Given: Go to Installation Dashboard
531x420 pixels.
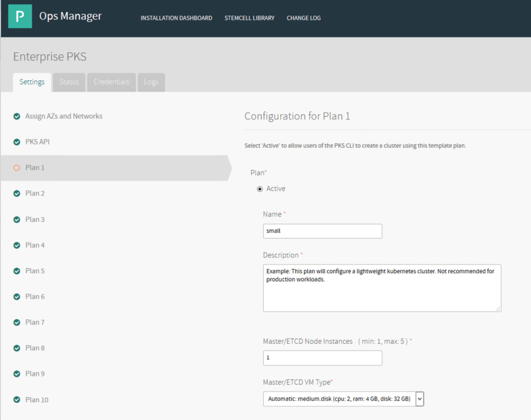Looking at the screenshot, I should [x=176, y=18].
